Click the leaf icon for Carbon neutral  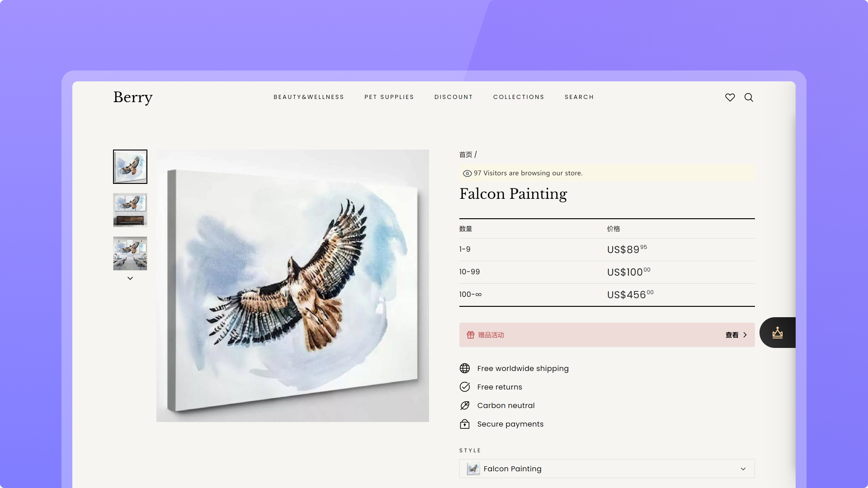click(465, 405)
